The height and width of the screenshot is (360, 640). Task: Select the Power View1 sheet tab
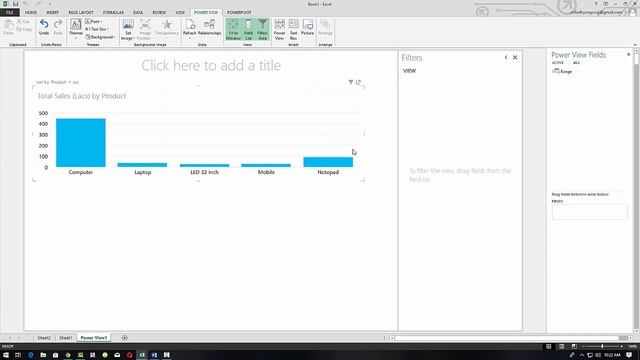coord(93,338)
